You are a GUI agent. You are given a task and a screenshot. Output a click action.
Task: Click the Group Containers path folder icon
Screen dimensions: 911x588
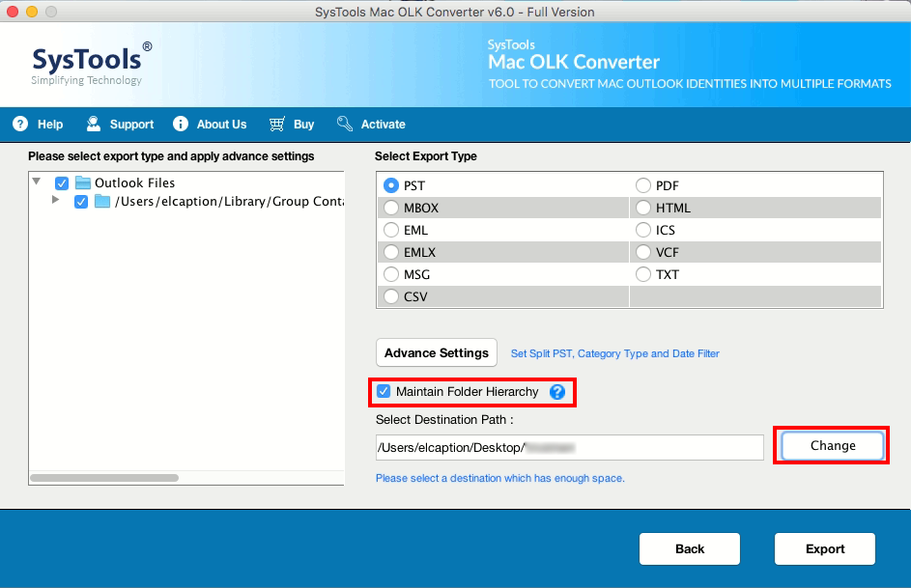102,202
